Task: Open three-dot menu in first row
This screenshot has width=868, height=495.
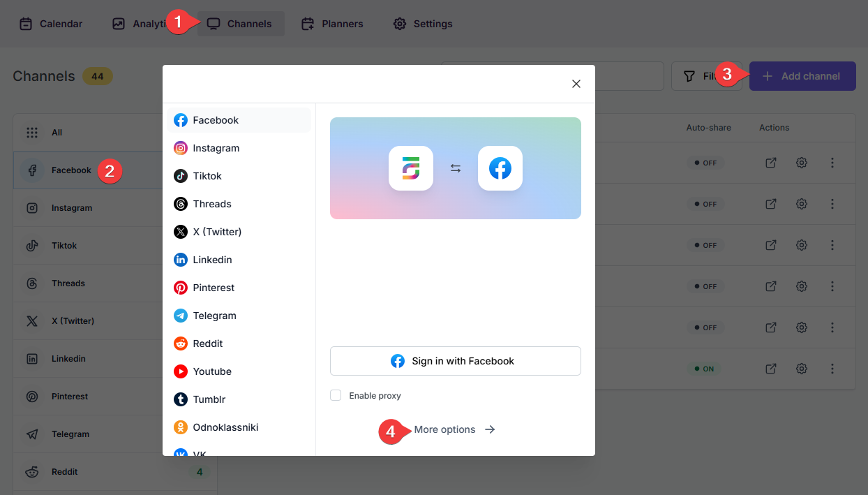Action: [832, 163]
